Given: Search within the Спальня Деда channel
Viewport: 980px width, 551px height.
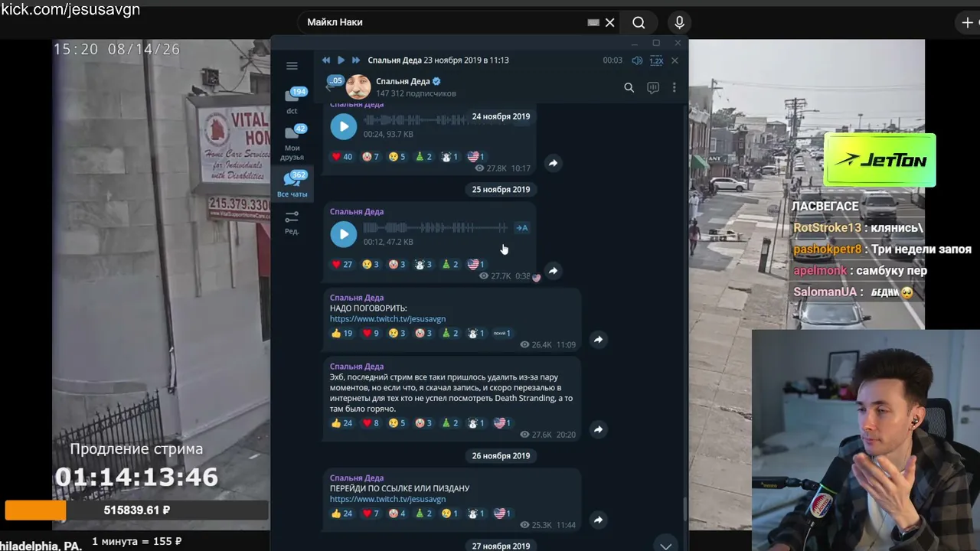Looking at the screenshot, I should pos(629,88).
